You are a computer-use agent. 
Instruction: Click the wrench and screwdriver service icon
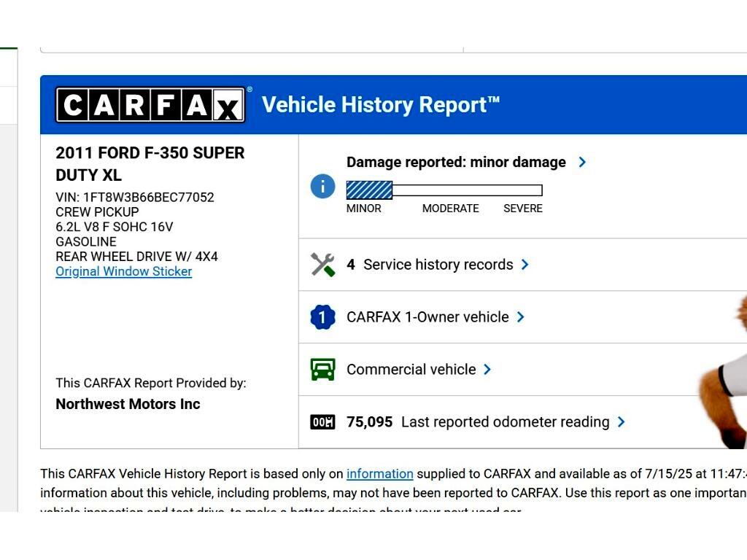click(x=322, y=265)
